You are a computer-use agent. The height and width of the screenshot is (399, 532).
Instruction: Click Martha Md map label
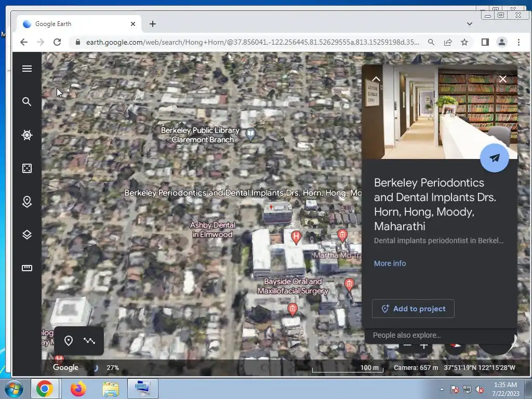point(337,255)
